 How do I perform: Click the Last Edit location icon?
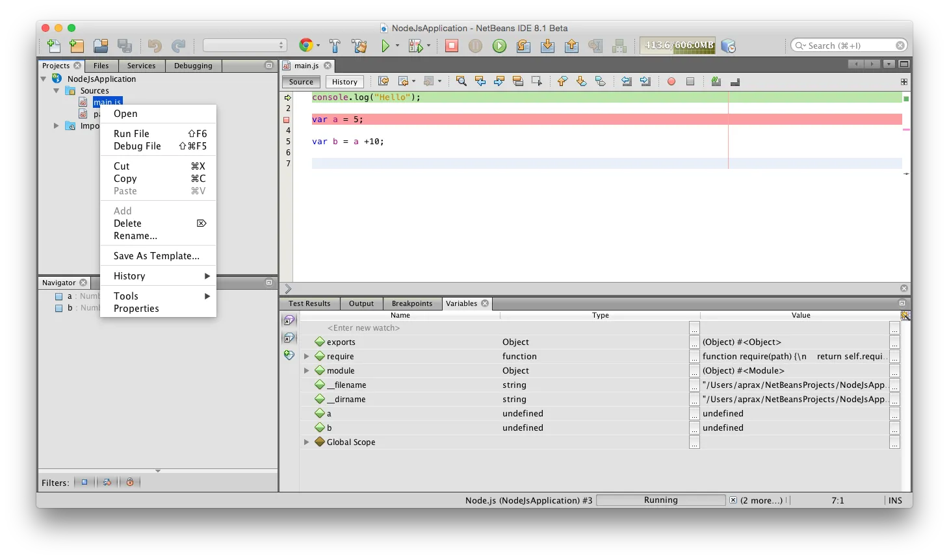tap(383, 81)
